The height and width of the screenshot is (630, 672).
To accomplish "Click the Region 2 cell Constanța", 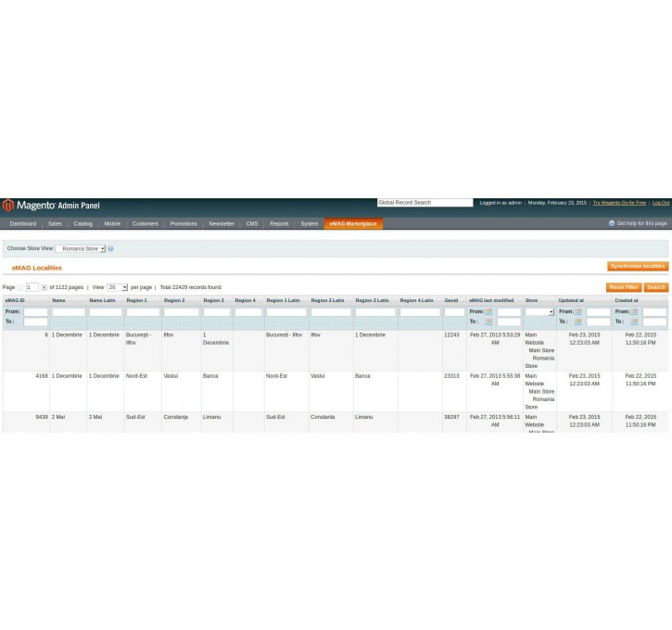I will [176, 417].
